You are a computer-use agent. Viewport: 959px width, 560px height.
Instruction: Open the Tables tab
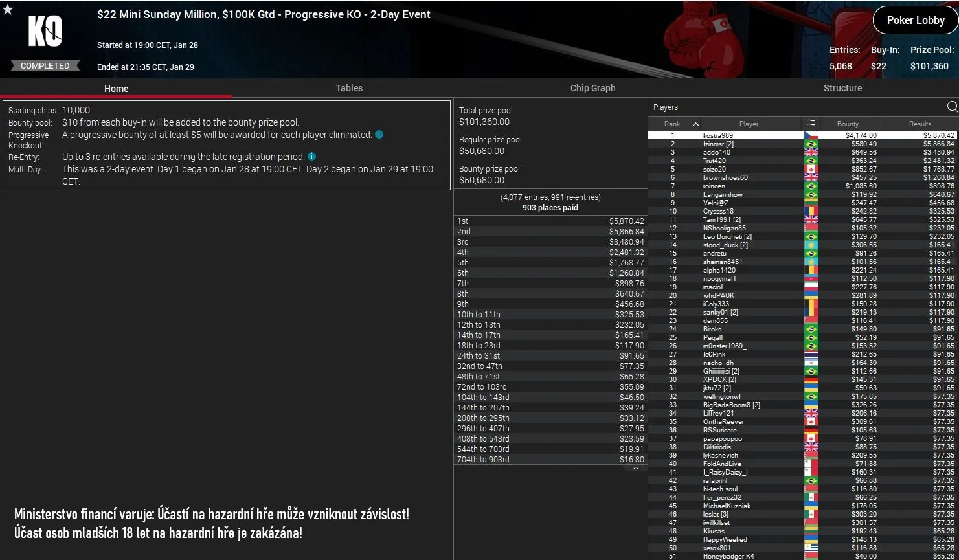coord(349,88)
